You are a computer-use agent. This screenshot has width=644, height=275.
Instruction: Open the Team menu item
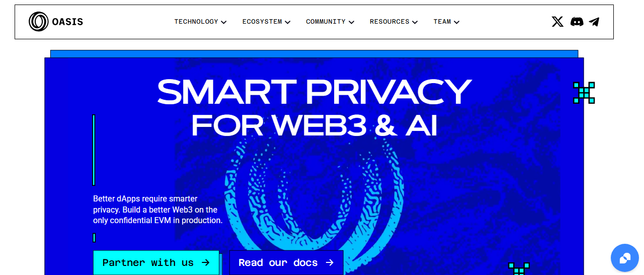pos(442,22)
